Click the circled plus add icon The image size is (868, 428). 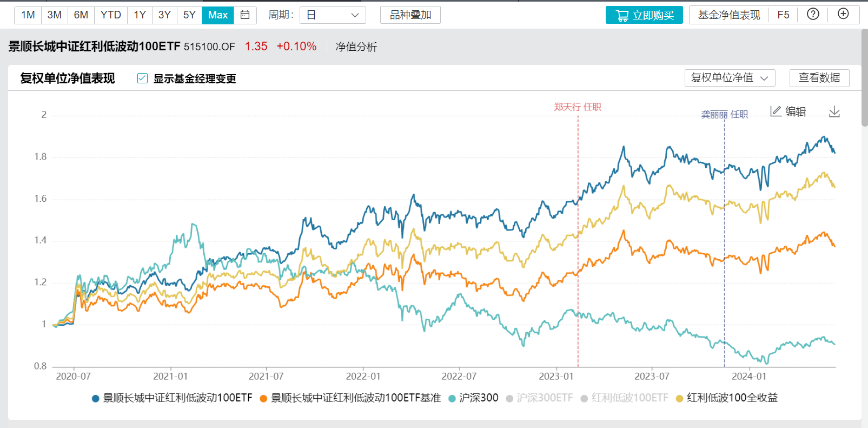pos(843,14)
